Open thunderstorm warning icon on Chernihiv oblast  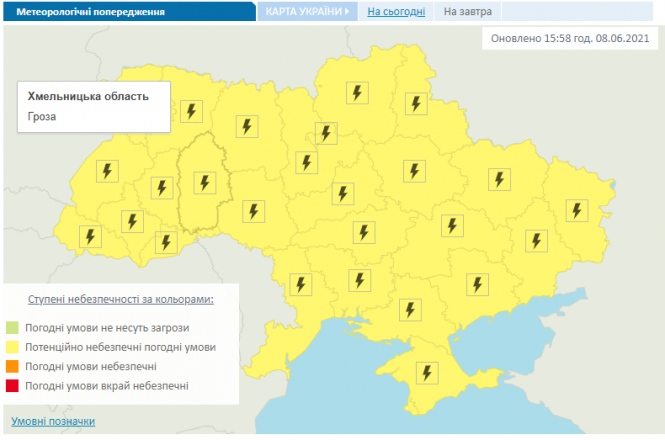coord(357,92)
